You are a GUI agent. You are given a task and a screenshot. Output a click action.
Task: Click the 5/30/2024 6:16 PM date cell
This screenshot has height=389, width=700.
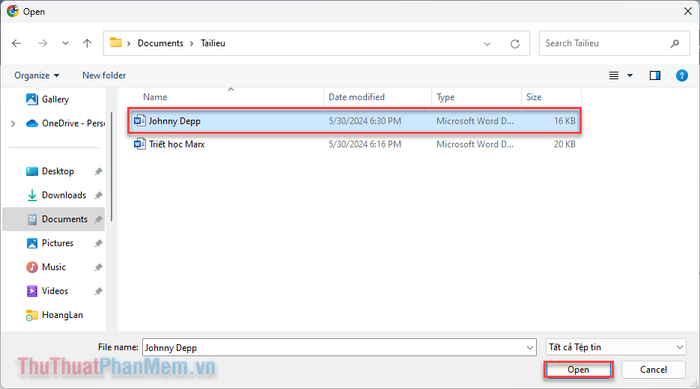click(365, 144)
